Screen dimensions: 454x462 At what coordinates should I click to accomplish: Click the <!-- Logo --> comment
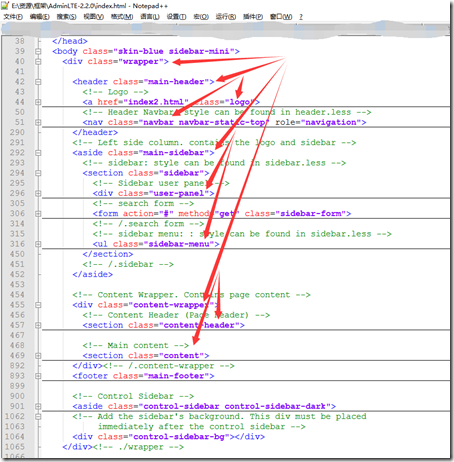click(116, 92)
